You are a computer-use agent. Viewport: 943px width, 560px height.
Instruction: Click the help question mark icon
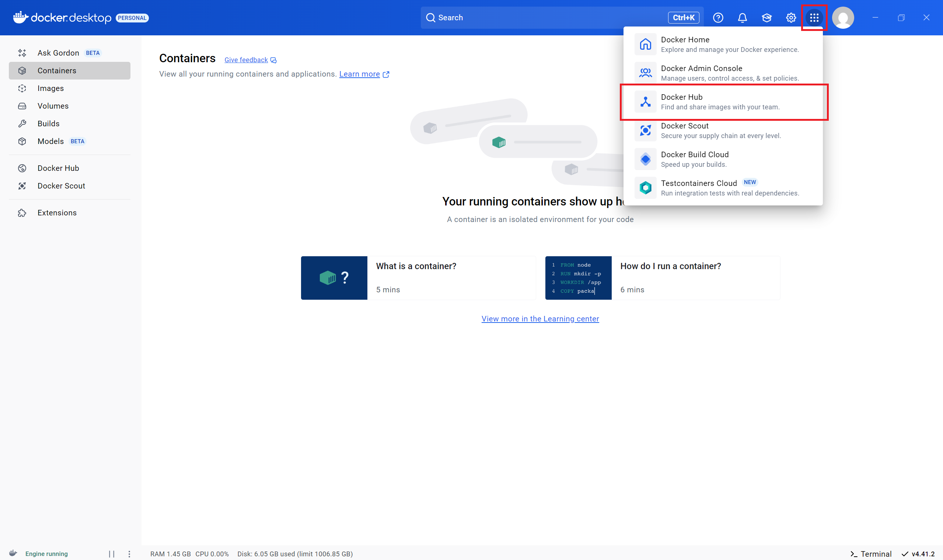click(718, 18)
